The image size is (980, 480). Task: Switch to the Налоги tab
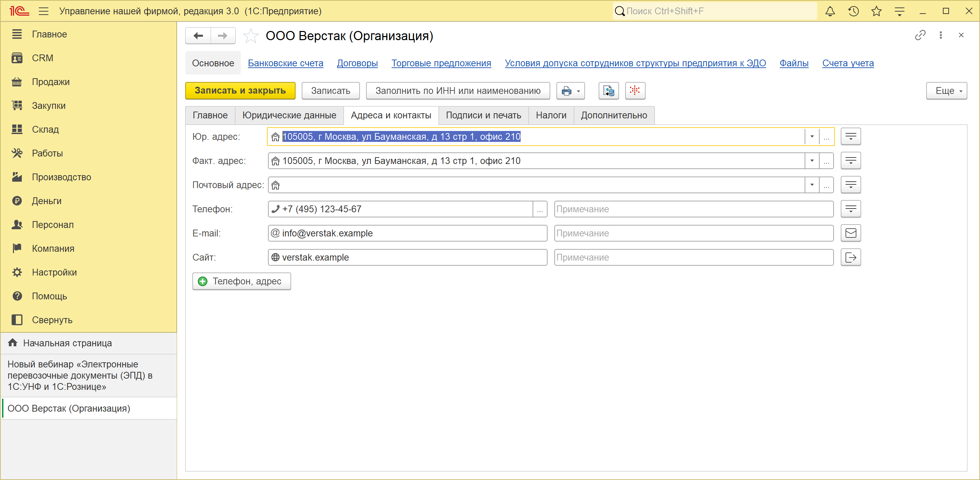click(x=551, y=116)
